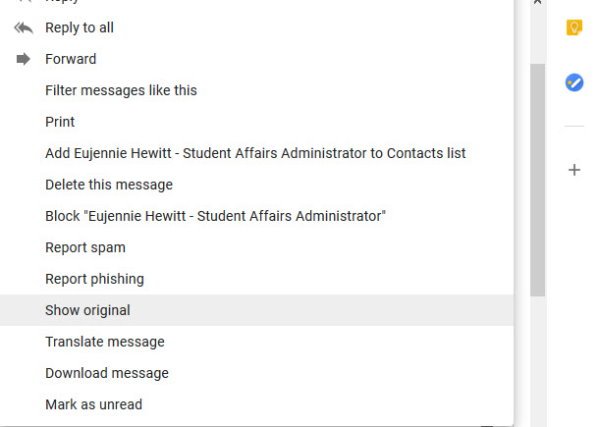Screen dimensions: 600x427
Task: Click the plus icon to get add-ons
Action: (574, 170)
